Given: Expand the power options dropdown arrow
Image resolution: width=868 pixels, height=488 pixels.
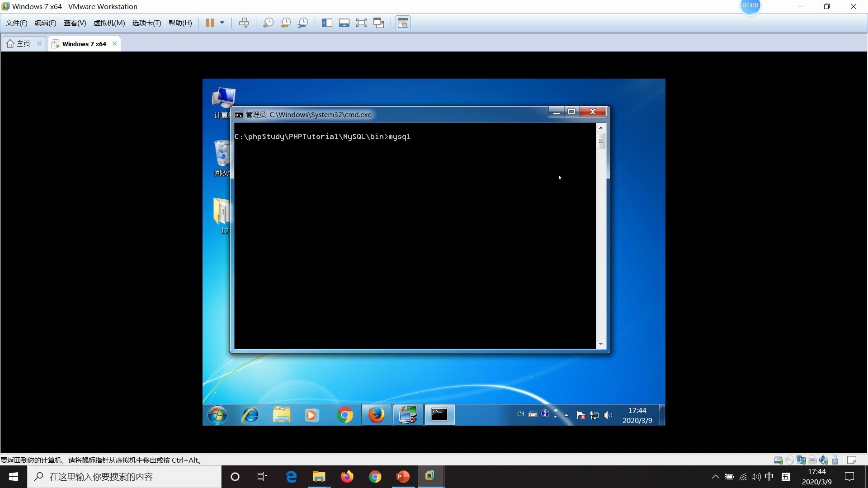Looking at the screenshot, I should point(222,23).
